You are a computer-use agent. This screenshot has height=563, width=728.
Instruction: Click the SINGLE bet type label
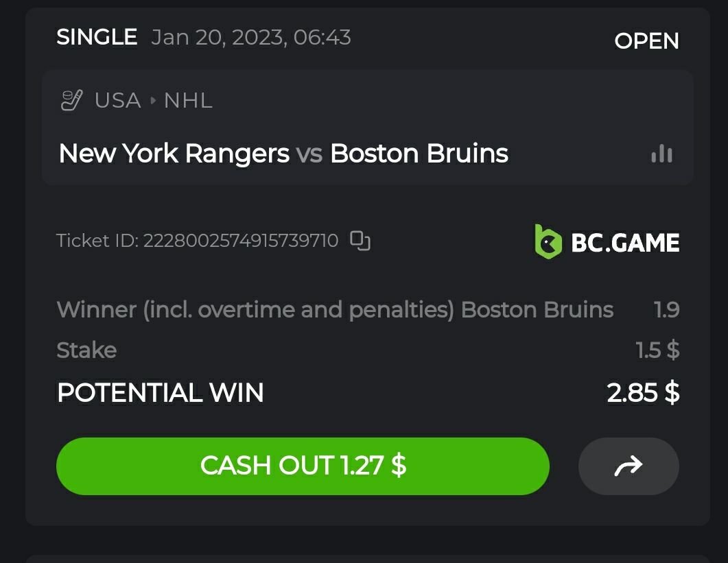click(x=97, y=37)
